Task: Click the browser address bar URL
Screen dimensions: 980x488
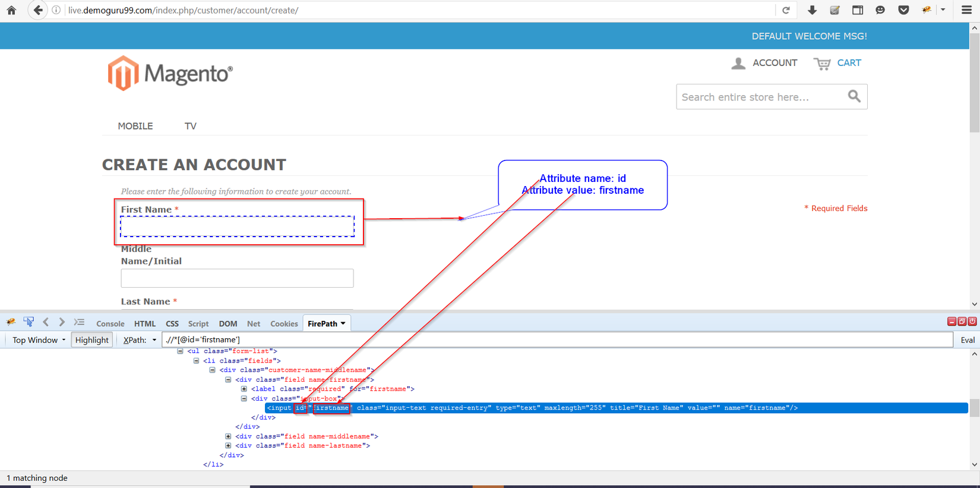Action: (x=183, y=10)
